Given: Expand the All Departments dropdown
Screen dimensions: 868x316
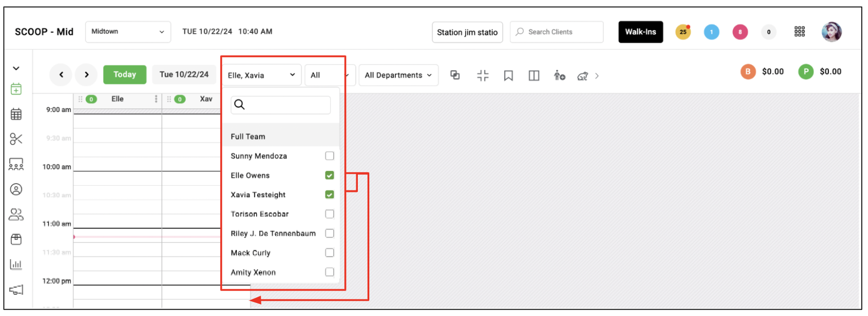Looking at the screenshot, I should point(398,75).
